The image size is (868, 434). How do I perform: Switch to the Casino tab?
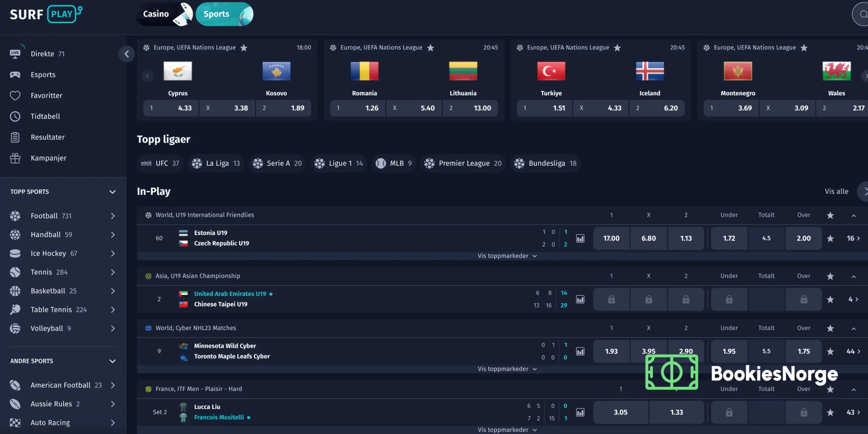point(164,14)
